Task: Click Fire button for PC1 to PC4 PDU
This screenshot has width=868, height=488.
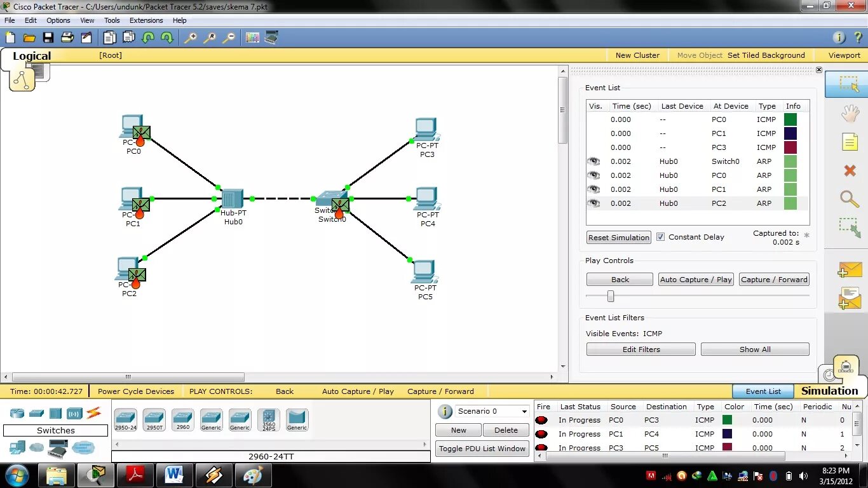Action: pyautogui.click(x=541, y=434)
